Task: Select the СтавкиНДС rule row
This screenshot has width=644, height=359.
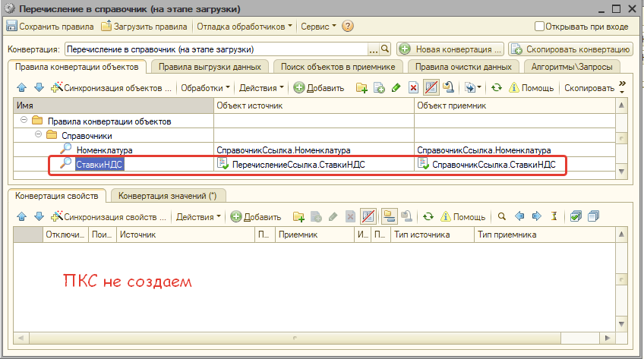Action: coord(314,165)
